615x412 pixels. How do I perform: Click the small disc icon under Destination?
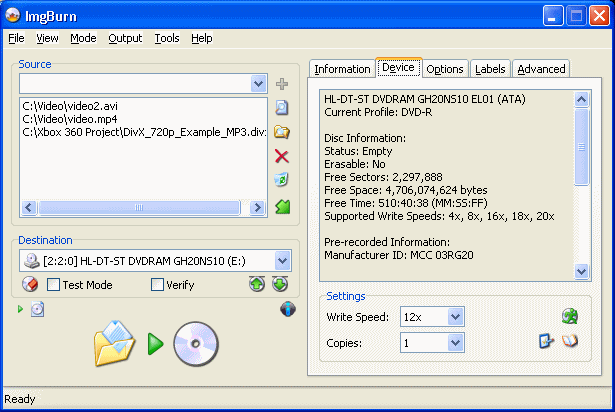point(37,309)
